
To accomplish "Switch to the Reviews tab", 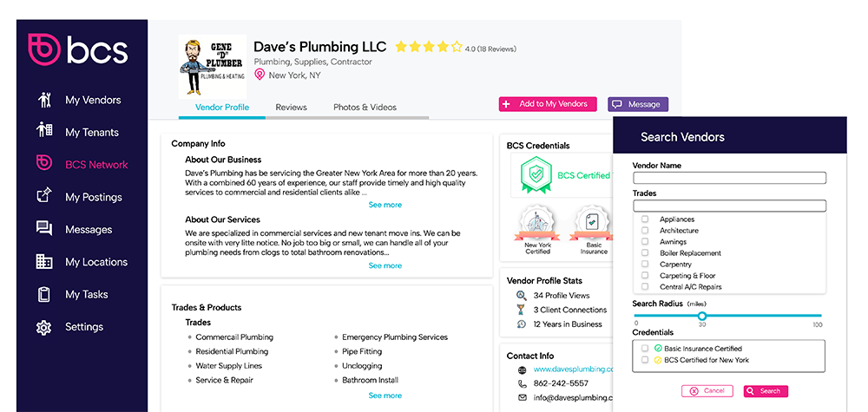I will click(x=291, y=108).
